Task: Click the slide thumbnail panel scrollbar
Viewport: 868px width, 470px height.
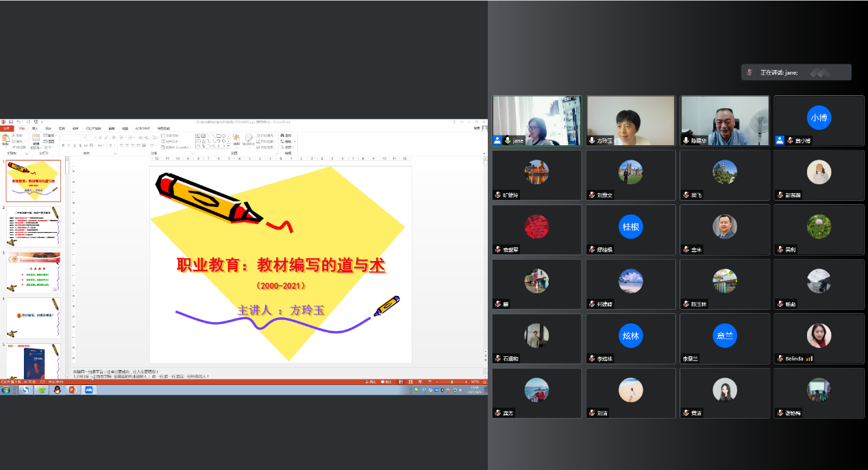Action: (67, 267)
